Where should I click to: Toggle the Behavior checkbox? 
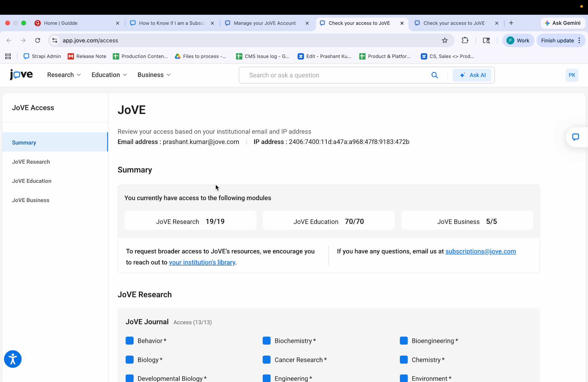pos(130,341)
